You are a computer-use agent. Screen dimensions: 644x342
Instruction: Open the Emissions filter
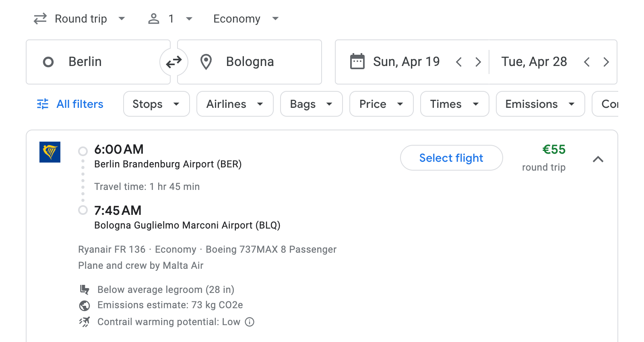pos(540,104)
